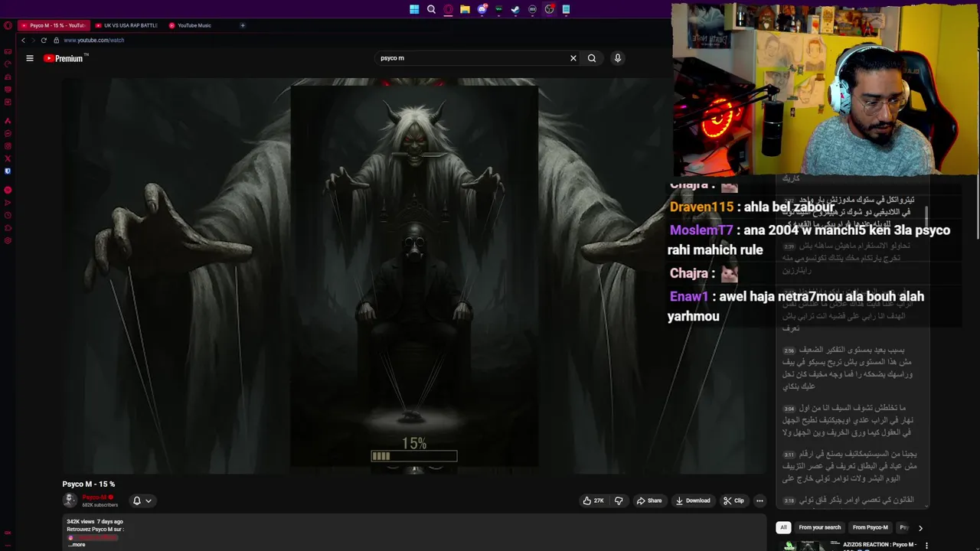This screenshot has width=980, height=551.
Task: Jump to transcript timestamp 3:04
Action: (x=789, y=409)
